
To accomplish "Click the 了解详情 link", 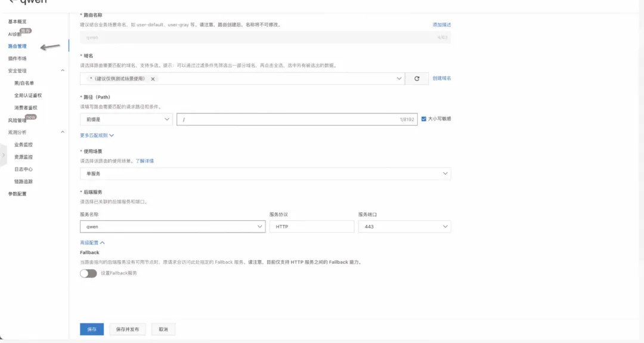I will [144, 161].
